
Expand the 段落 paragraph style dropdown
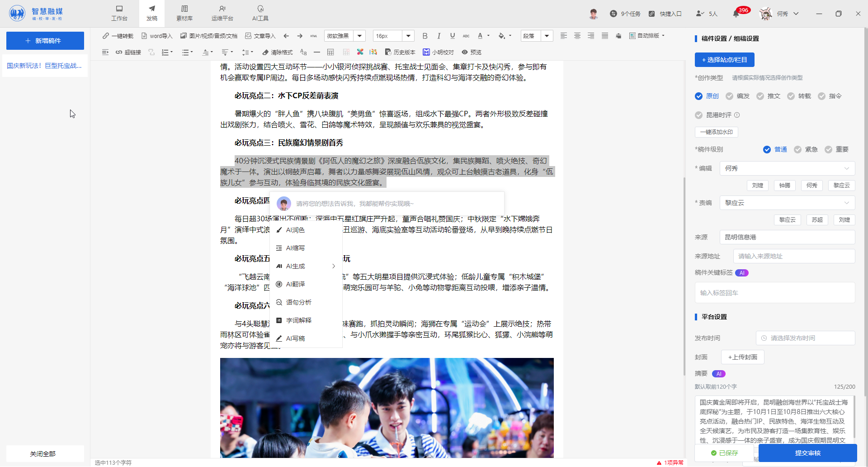coord(547,36)
